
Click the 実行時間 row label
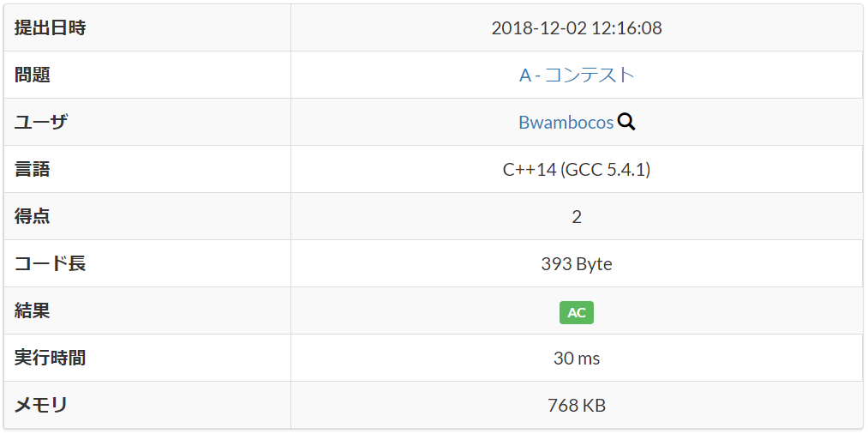(x=51, y=358)
